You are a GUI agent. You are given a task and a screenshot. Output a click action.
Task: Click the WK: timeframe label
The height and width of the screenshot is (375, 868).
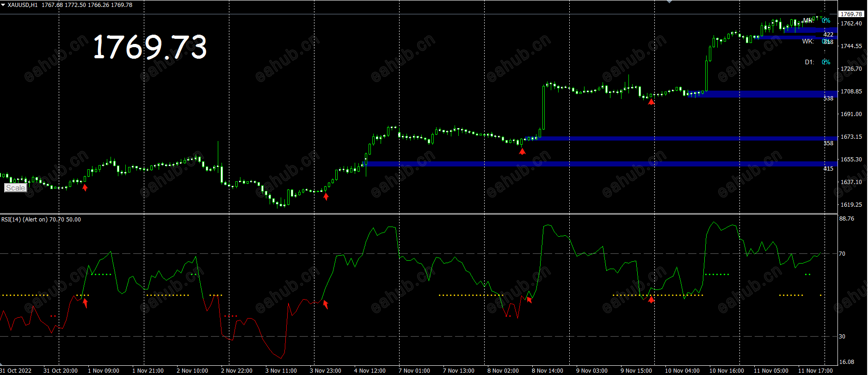pyautogui.click(x=808, y=42)
